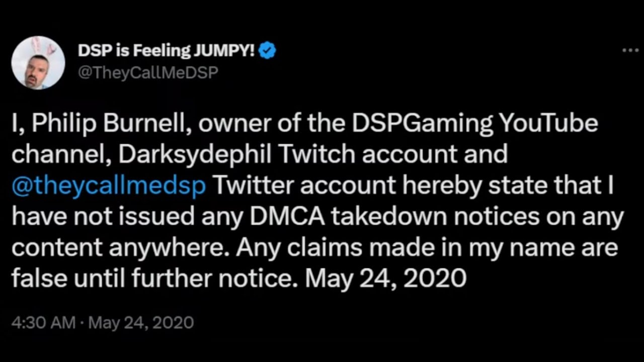
Task: Click the 4:30 AM timestamp
Action: pos(43,322)
